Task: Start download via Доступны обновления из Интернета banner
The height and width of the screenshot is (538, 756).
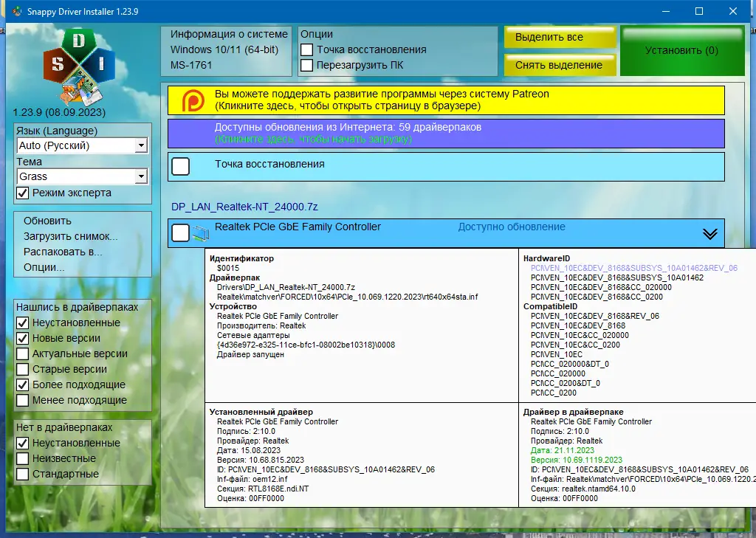Action: [446, 134]
